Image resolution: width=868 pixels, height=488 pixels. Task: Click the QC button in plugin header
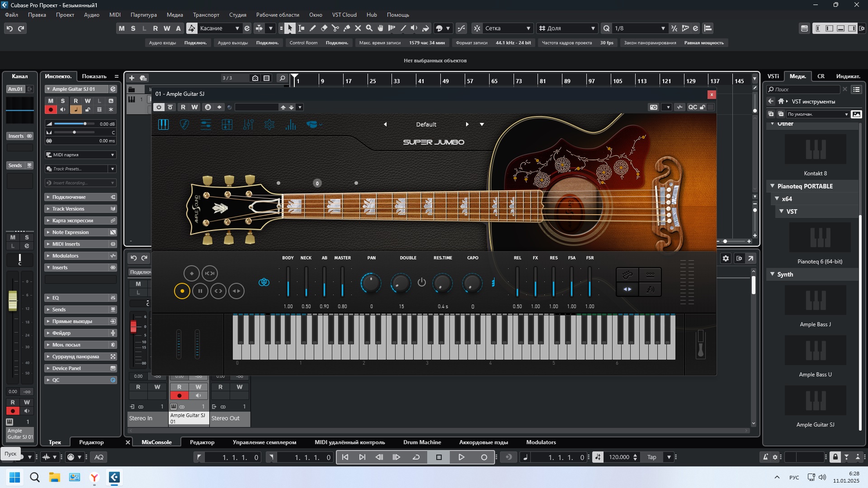click(692, 107)
